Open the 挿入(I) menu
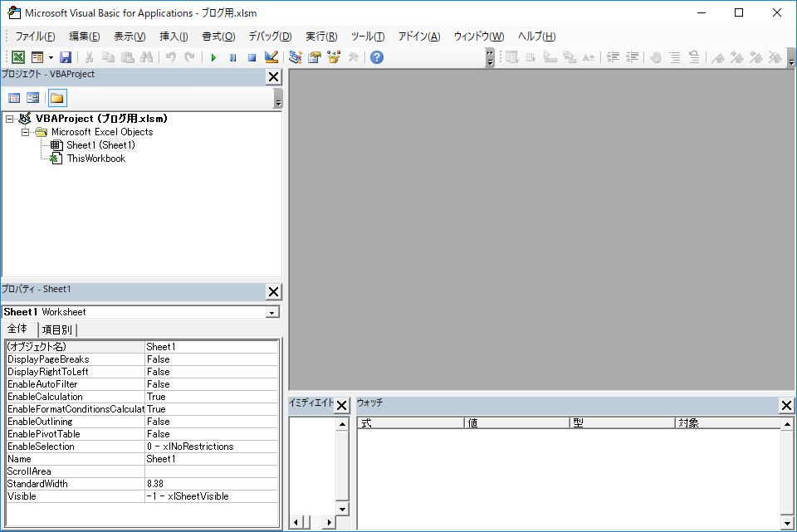This screenshot has height=532, width=797. (x=174, y=37)
